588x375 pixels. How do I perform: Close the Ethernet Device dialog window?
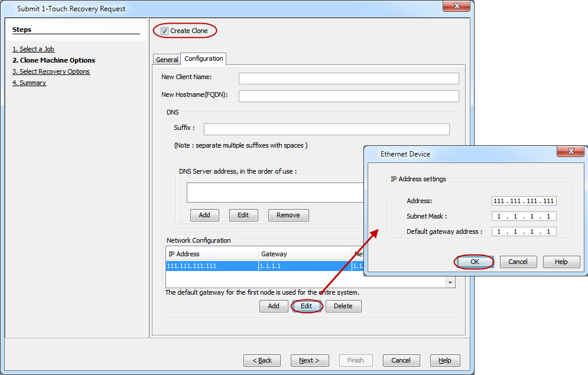(x=571, y=152)
